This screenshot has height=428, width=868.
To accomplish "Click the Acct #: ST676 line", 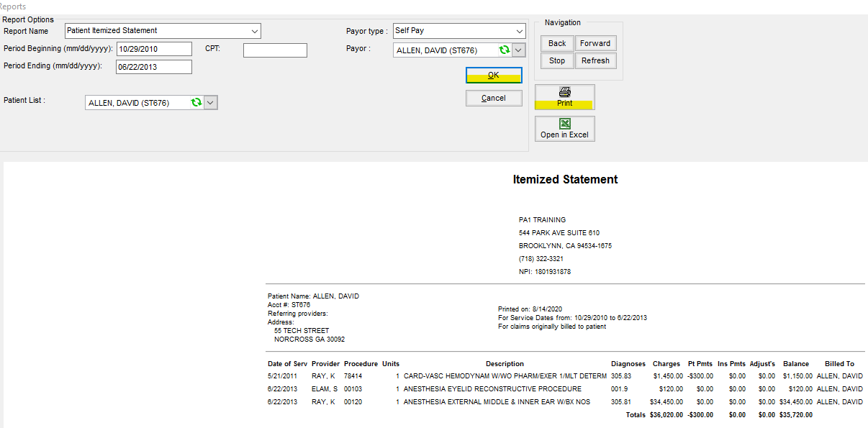I will point(289,305).
